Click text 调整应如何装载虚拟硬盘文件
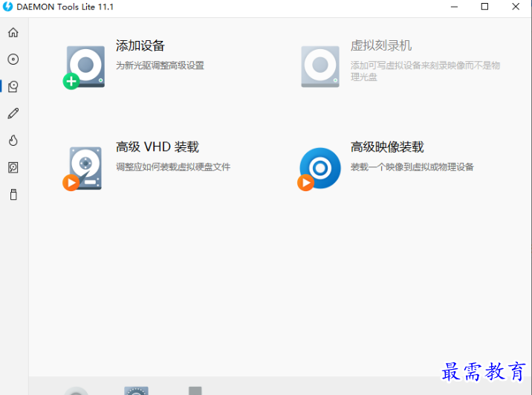This screenshot has width=532, height=395. tap(173, 167)
